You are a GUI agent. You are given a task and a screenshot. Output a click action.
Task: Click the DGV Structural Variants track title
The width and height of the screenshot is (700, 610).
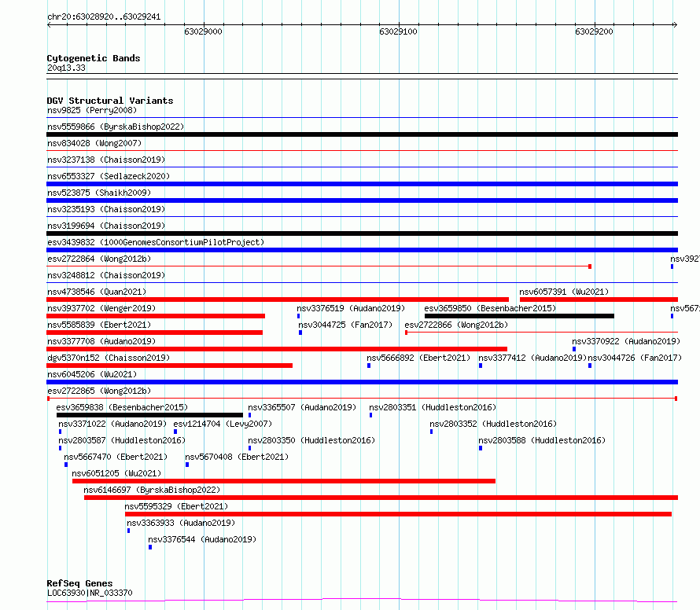point(110,101)
